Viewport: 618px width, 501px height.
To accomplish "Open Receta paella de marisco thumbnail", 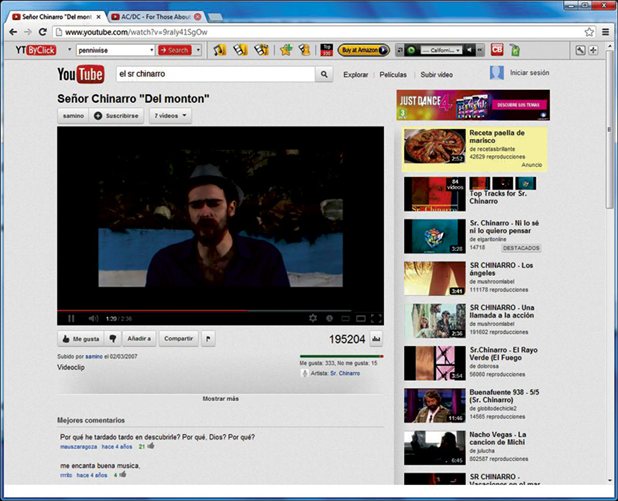I will (x=435, y=146).
